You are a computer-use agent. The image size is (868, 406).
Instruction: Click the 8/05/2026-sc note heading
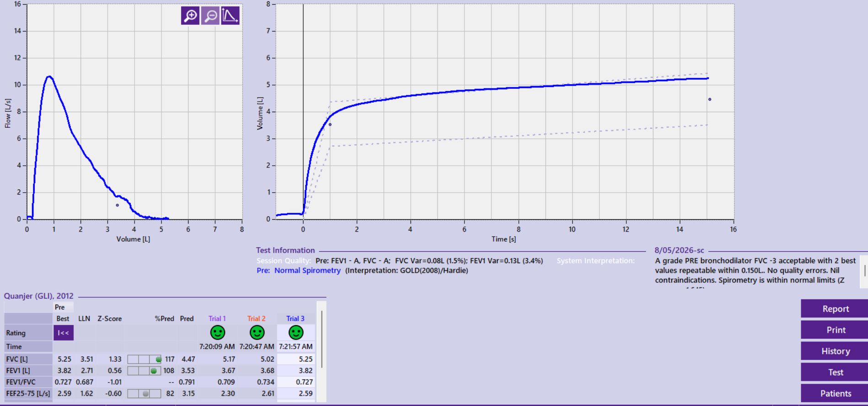click(679, 250)
